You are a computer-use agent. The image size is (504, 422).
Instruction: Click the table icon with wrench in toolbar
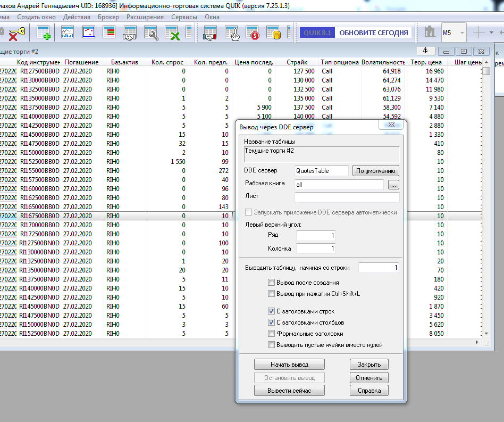click(152, 34)
